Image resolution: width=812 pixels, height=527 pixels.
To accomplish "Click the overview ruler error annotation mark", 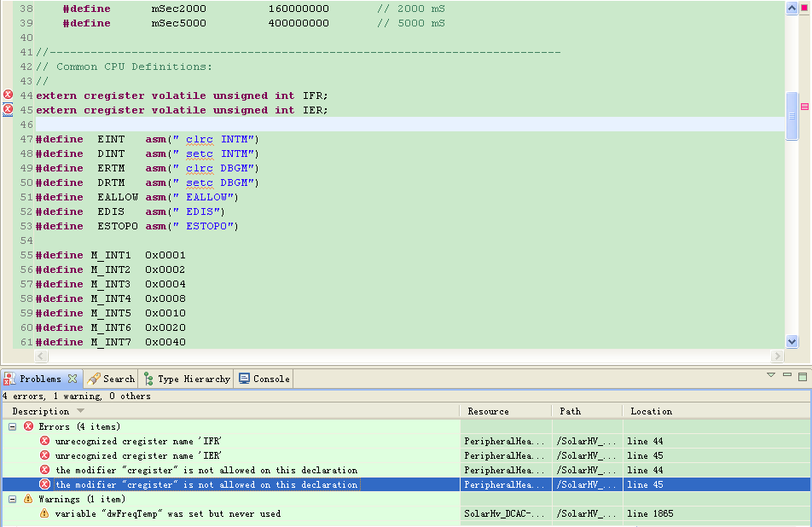I will 805,106.
